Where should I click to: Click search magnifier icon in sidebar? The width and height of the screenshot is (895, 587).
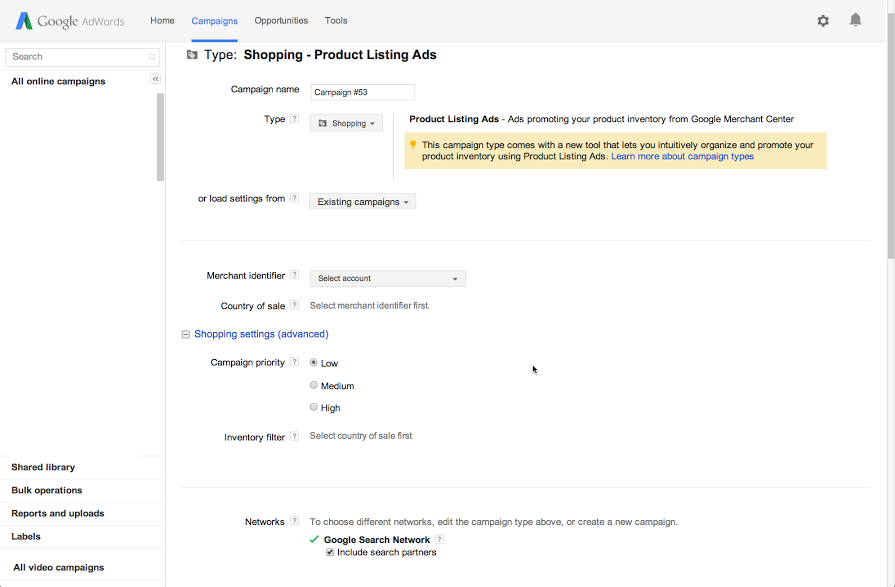[152, 57]
